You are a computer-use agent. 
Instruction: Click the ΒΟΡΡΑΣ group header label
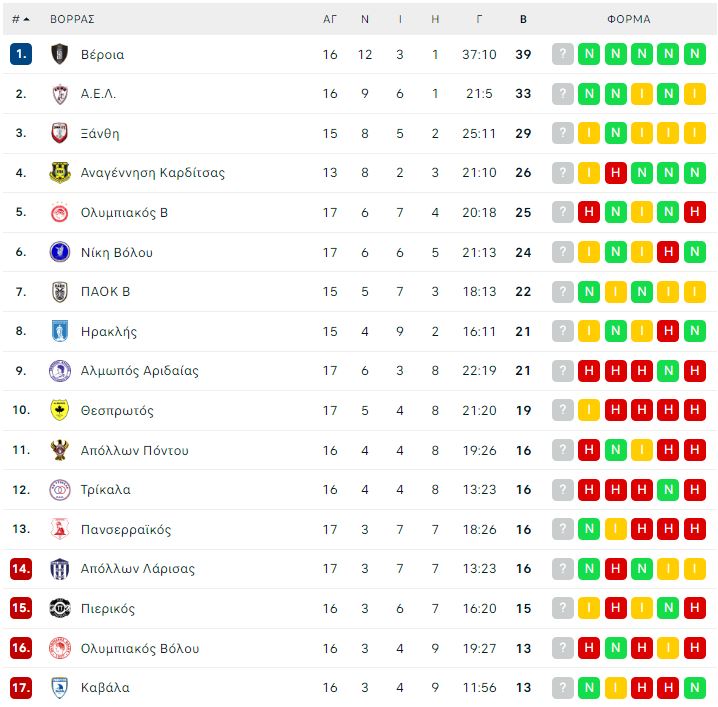click(x=72, y=19)
